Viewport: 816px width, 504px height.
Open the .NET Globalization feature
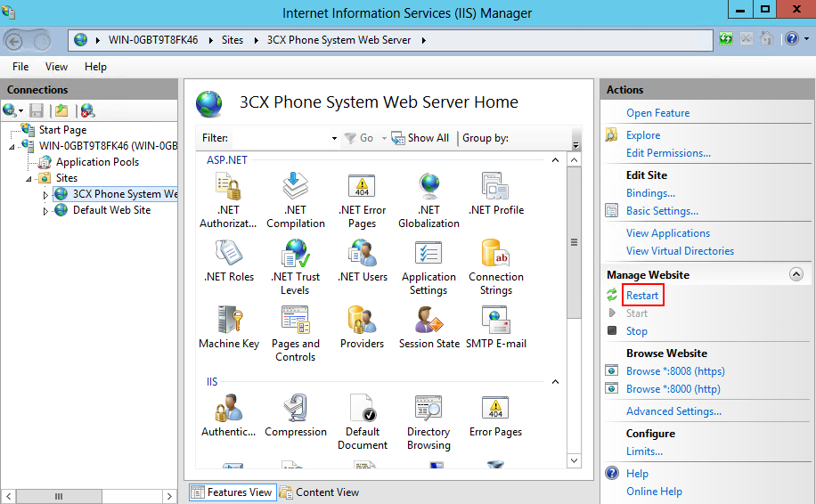point(428,200)
